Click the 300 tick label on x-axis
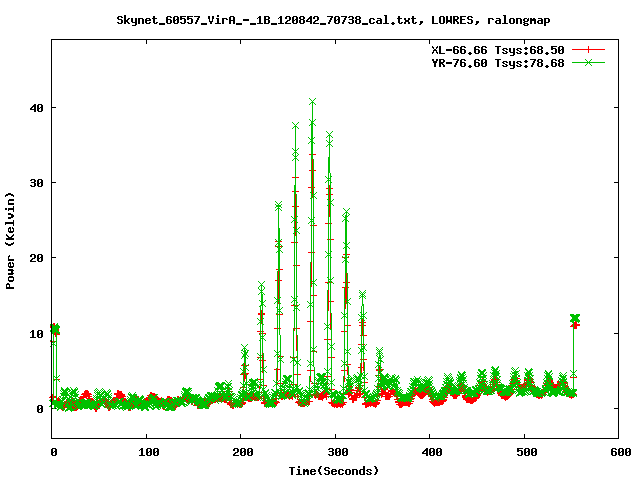640x480 pixels. pos(336,452)
